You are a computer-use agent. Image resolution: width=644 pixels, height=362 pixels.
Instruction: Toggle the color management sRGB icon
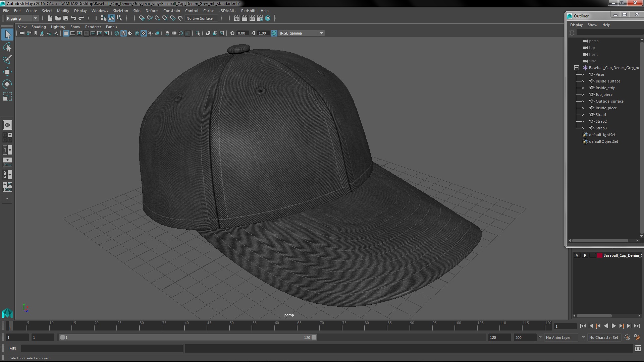(x=274, y=33)
